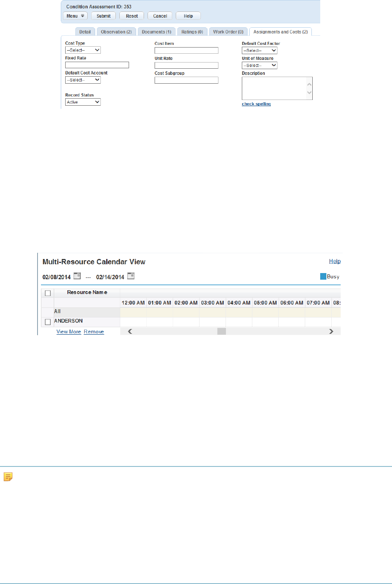This screenshot has height=584, width=392.
Task: Click the Description box scroll down arrow
Action: tap(309, 92)
